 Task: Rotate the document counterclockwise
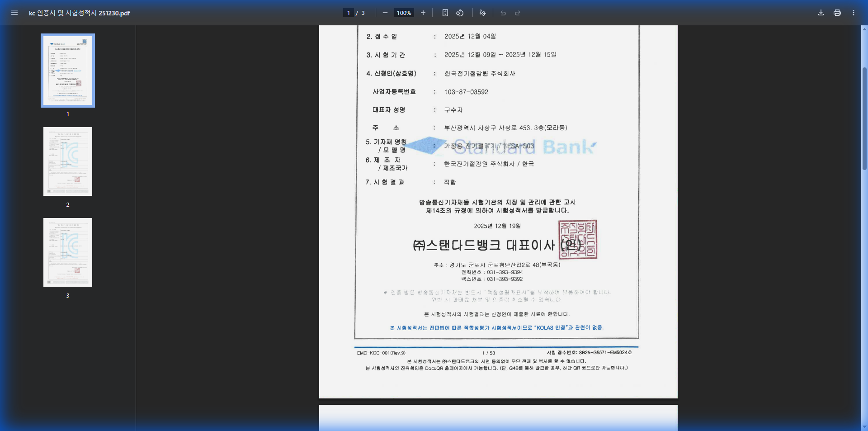click(x=460, y=13)
